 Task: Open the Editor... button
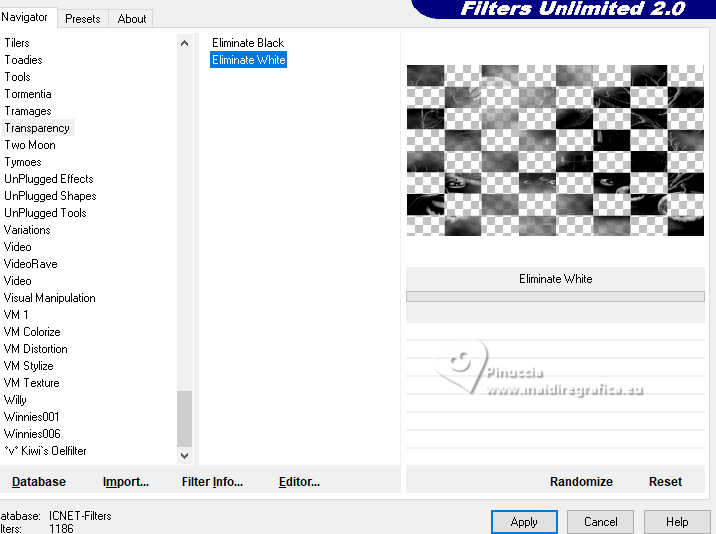pos(299,481)
